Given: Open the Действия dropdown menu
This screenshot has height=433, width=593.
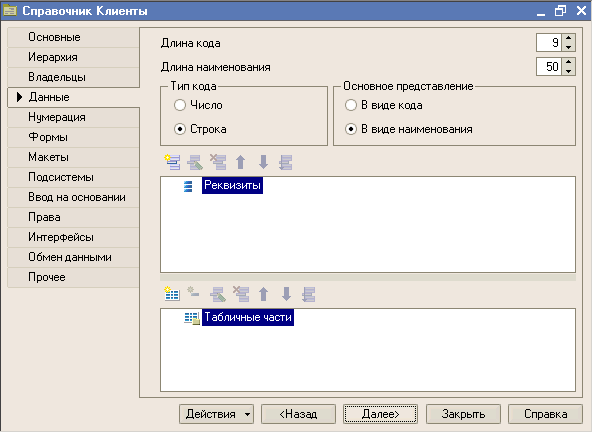Looking at the screenshot, I should 216,414.
